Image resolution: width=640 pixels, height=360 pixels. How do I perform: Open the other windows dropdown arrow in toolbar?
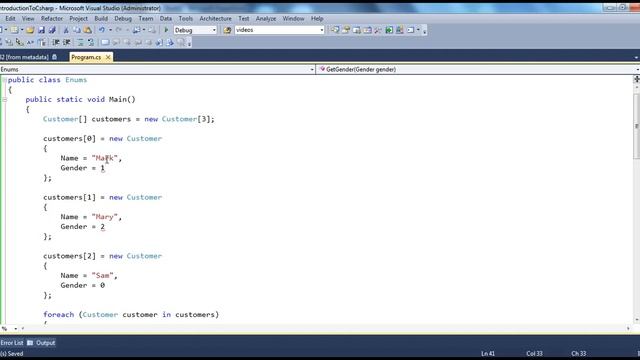click(418, 30)
